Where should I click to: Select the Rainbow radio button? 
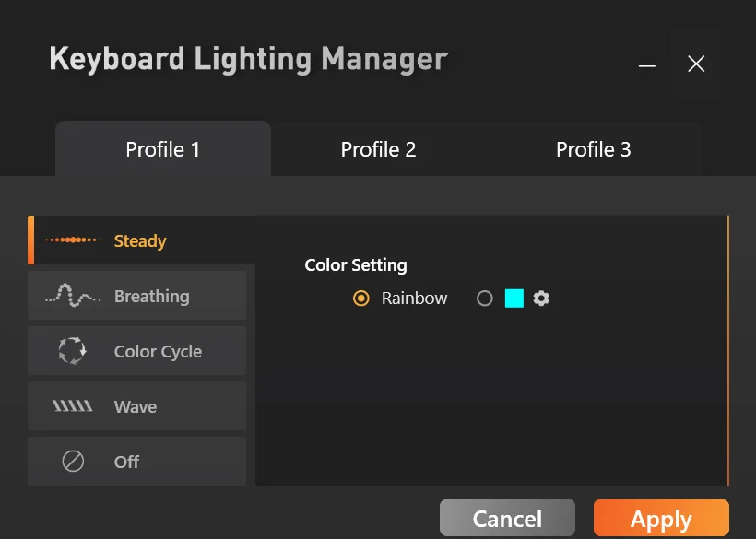[x=361, y=299]
